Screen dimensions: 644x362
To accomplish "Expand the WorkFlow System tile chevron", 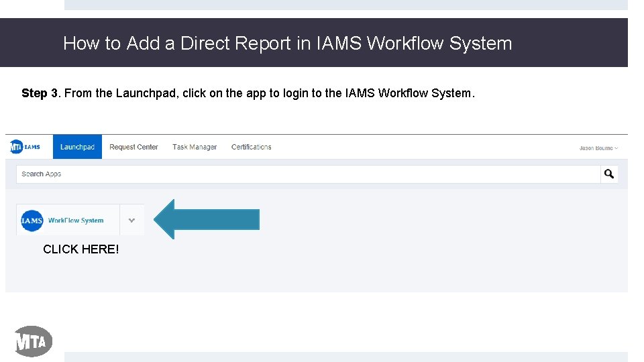I will pos(132,220).
